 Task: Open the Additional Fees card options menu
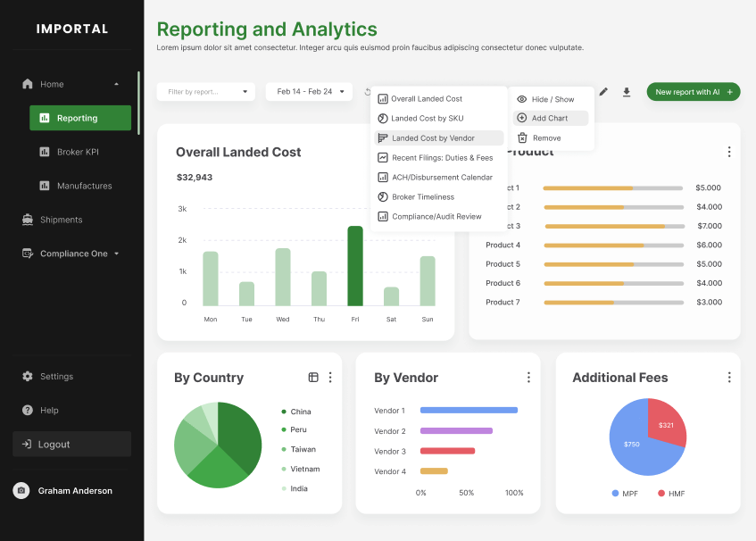(x=728, y=377)
